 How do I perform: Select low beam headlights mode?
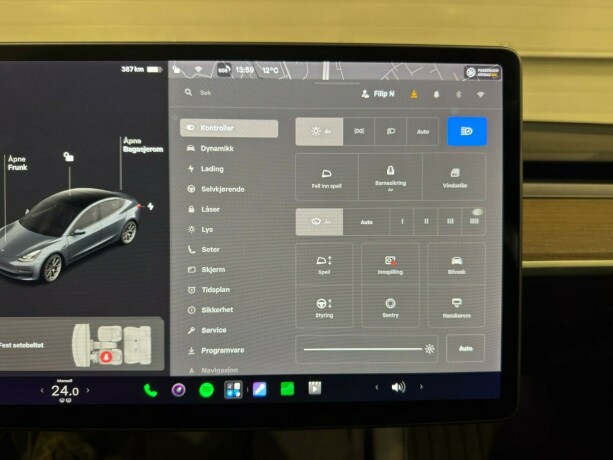tap(391, 131)
